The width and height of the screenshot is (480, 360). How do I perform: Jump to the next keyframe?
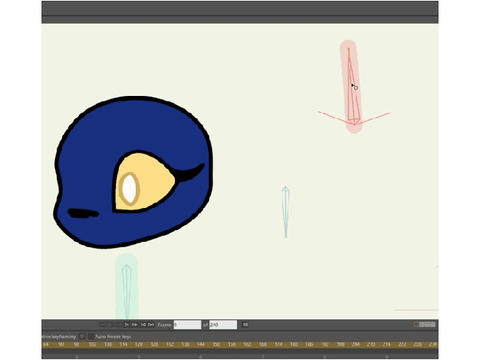pos(143,325)
